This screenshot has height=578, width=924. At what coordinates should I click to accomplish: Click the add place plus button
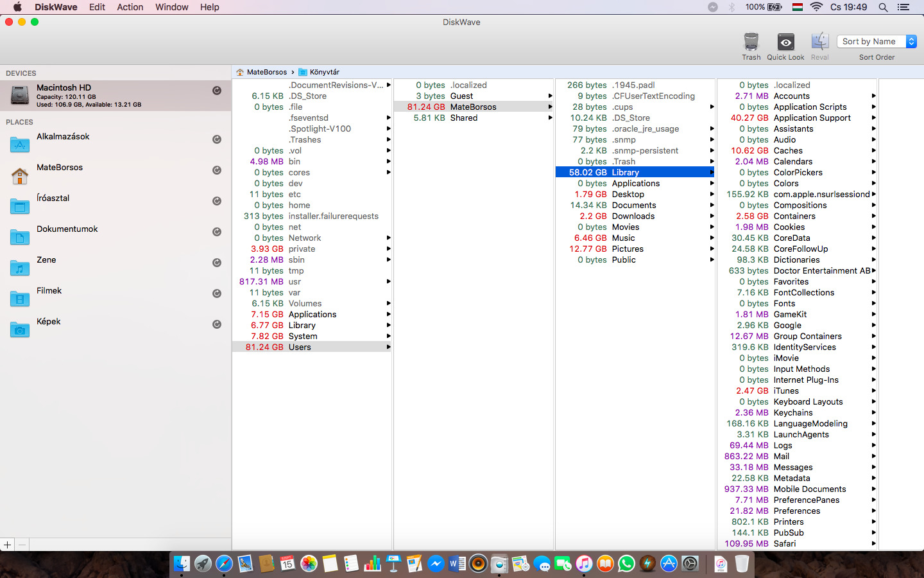(x=8, y=545)
